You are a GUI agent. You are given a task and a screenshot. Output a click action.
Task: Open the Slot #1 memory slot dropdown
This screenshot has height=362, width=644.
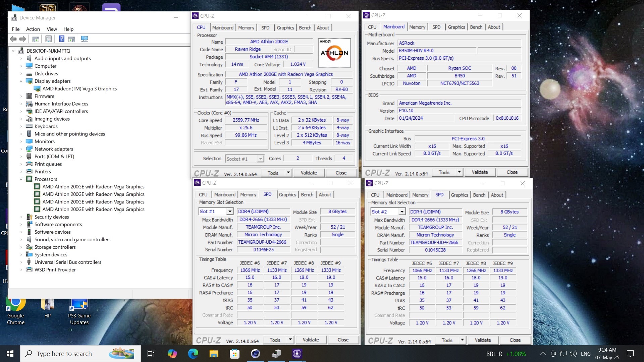click(230, 212)
